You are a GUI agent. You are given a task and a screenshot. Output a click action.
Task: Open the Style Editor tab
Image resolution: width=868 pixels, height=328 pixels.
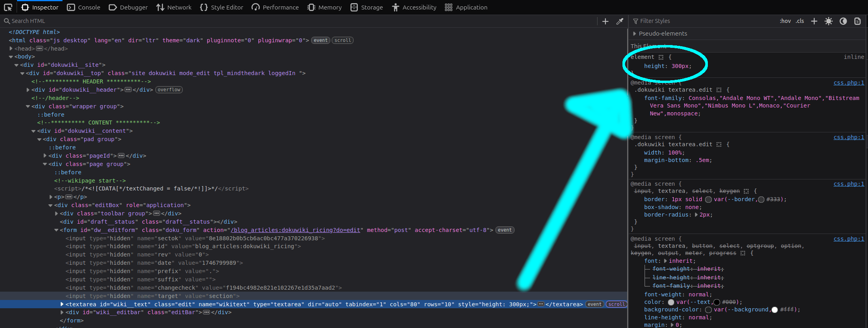coord(221,7)
